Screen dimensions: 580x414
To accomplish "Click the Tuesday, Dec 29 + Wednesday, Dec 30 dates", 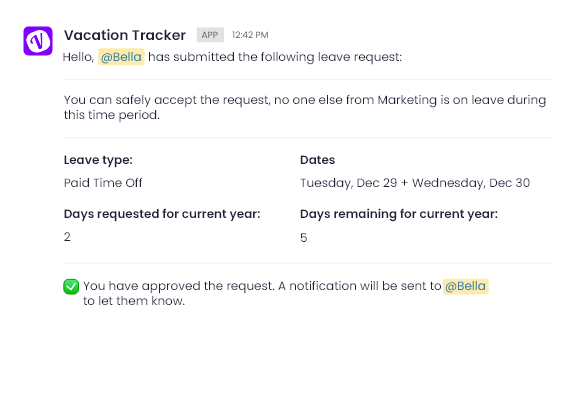I will point(415,183).
